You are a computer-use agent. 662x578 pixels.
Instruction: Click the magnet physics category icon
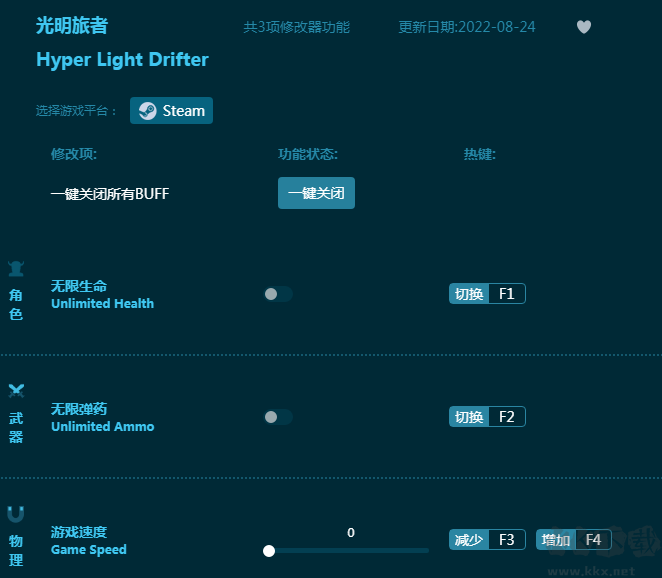coord(16,514)
